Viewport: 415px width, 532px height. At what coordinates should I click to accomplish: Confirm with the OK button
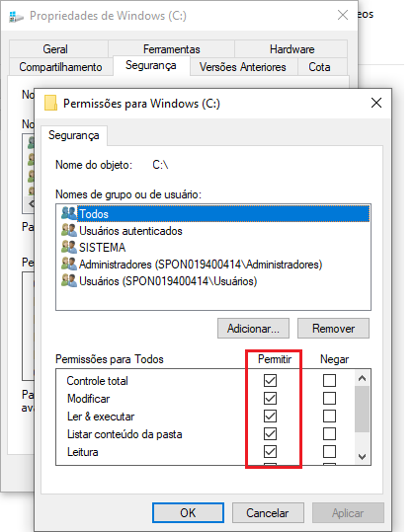coord(188,512)
